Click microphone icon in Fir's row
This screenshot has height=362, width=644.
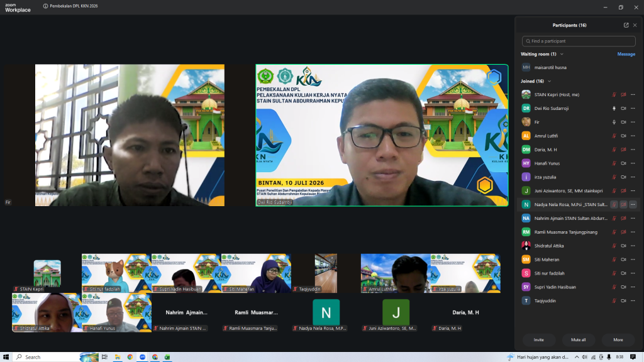[x=614, y=123]
